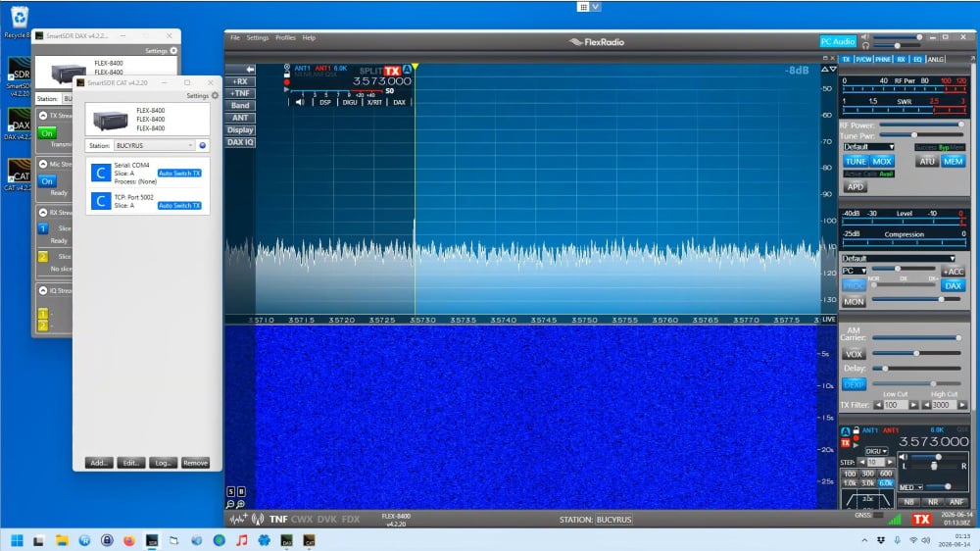
Task: Click the speaker icon in FlexRadio title bar
Action: pos(865,37)
